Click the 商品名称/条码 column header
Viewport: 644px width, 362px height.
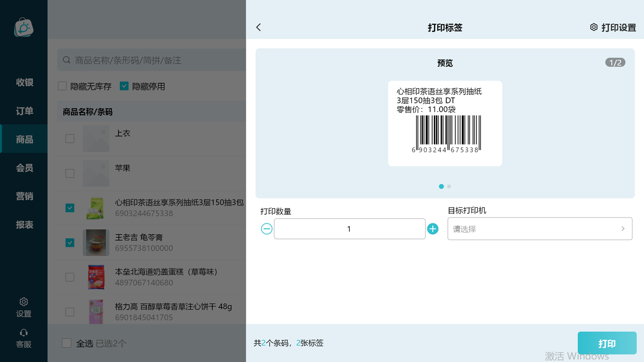(88, 112)
